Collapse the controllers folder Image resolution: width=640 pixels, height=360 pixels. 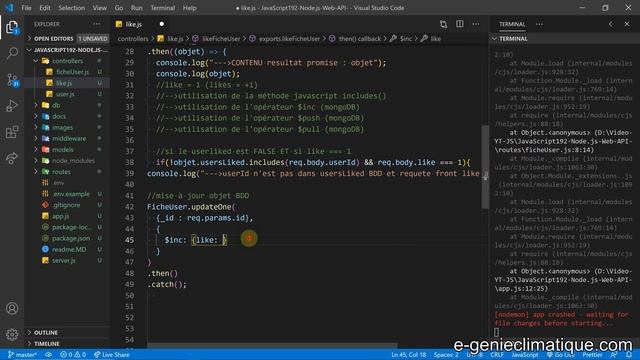(x=67, y=61)
